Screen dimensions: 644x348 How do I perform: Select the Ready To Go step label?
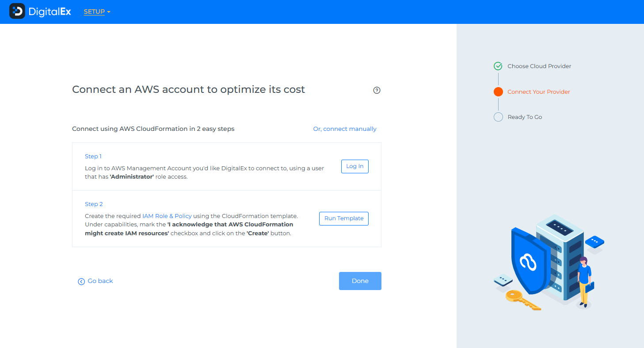[525, 117]
